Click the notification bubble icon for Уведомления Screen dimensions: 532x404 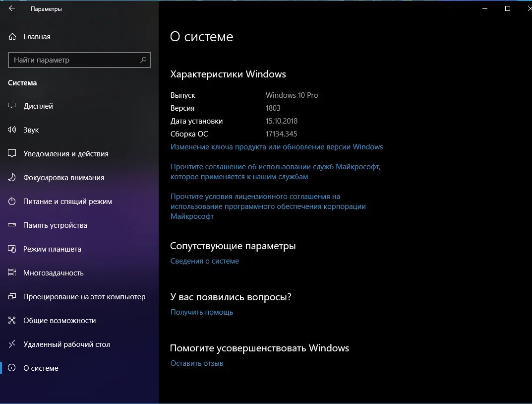tap(12, 153)
